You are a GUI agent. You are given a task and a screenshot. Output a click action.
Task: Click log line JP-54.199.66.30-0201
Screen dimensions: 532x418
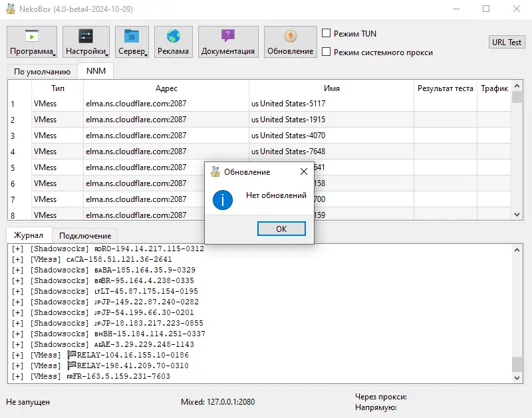(103, 312)
